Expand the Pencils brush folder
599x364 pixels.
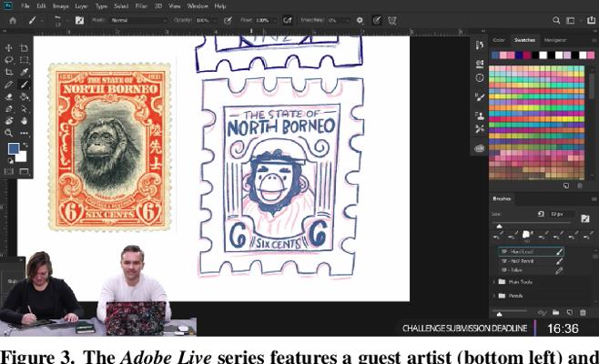point(494,296)
